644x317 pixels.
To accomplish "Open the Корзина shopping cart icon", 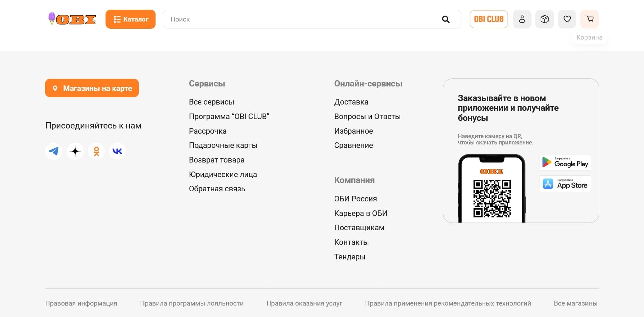I will click(589, 19).
